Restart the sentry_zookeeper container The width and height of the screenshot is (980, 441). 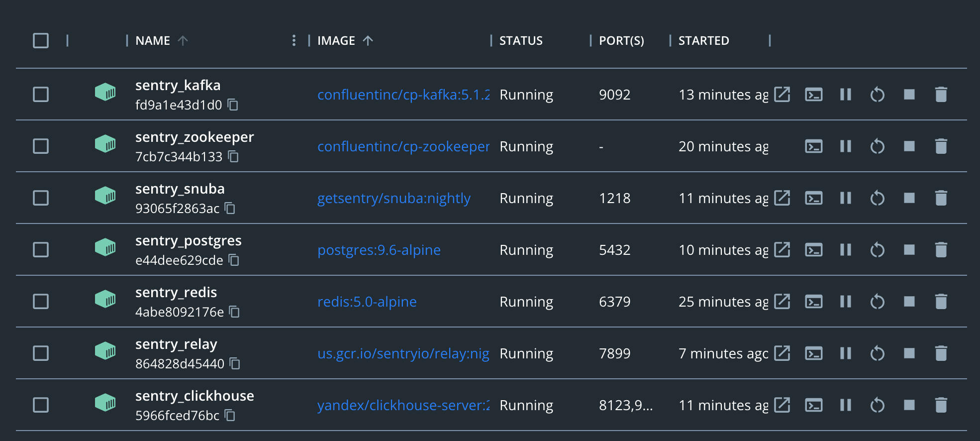pyautogui.click(x=878, y=146)
